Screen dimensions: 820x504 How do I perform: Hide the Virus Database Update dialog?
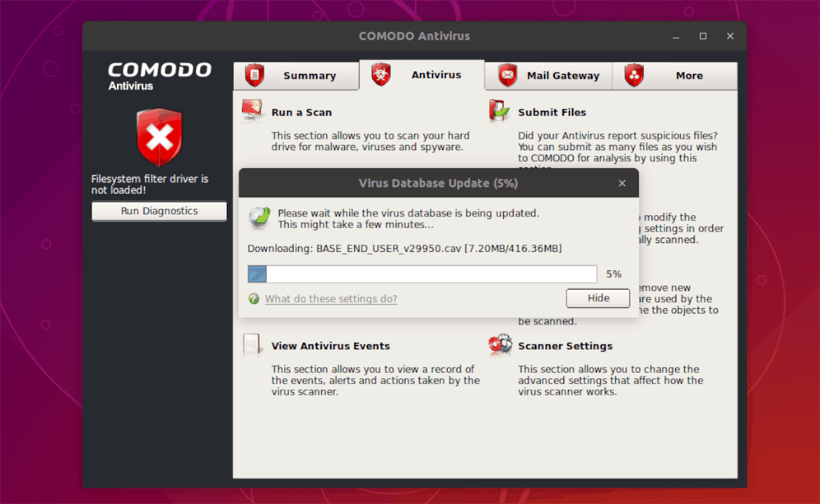pyautogui.click(x=597, y=298)
